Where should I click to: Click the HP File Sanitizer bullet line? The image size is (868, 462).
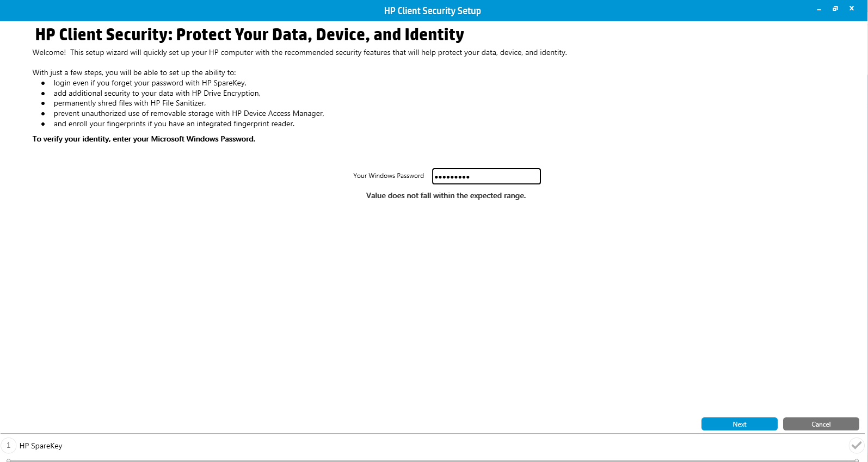pos(130,103)
